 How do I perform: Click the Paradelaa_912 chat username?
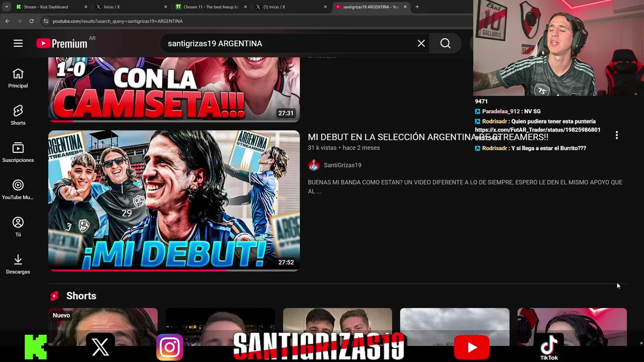501,112
